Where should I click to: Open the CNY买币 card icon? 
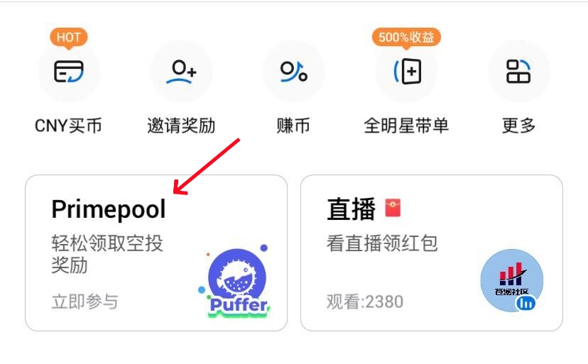69,71
